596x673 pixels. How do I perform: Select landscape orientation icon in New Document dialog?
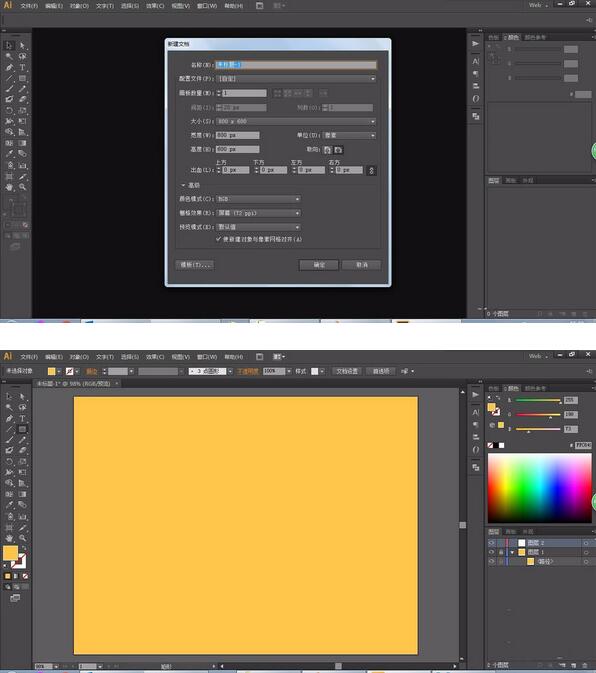(339, 150)
